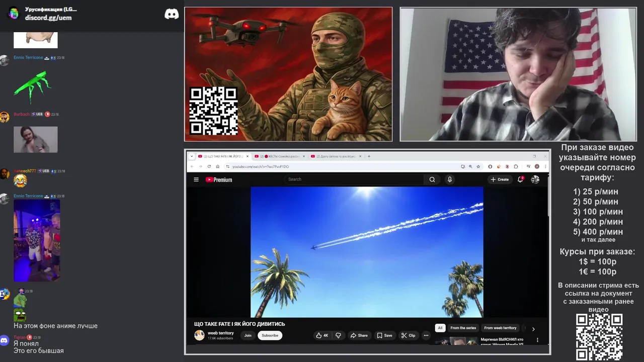Open Burbach's posted GIF thumbnail

tap(35, 139)
